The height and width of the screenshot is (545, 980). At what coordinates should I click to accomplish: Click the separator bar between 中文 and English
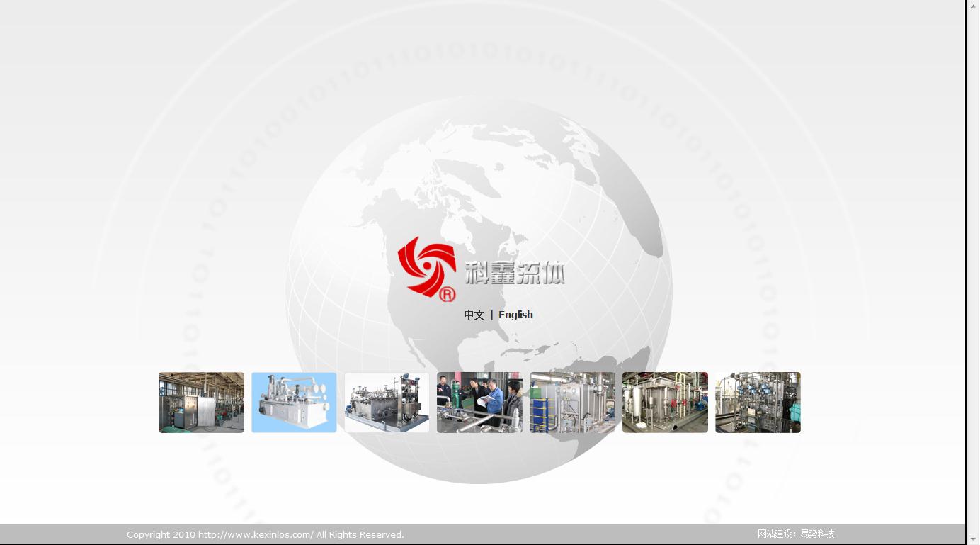[491, 315]
